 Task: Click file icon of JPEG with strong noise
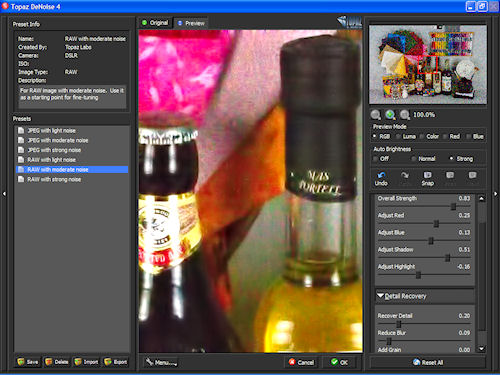click(x=21, y=150)
